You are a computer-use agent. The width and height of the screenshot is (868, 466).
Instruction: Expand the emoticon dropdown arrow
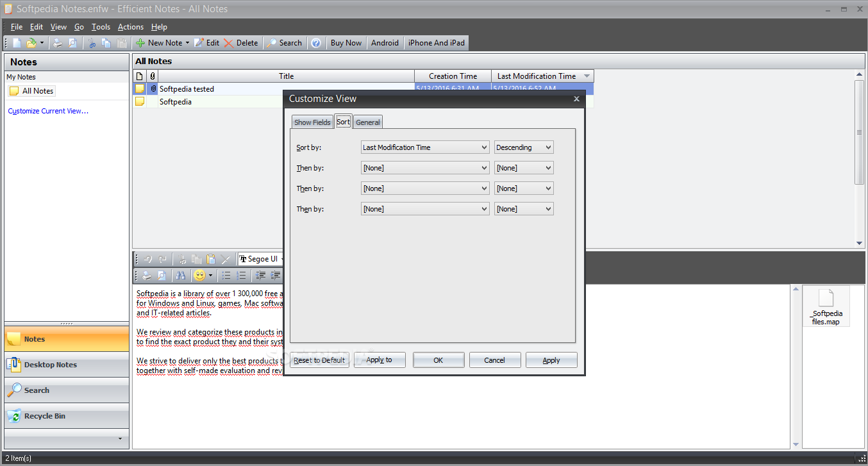(210, 275)
